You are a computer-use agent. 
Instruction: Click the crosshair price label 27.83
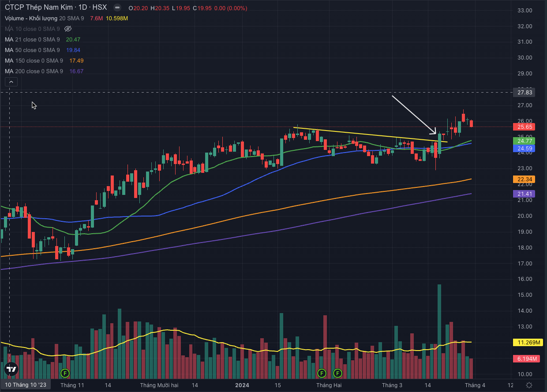[x=525, y=92]
